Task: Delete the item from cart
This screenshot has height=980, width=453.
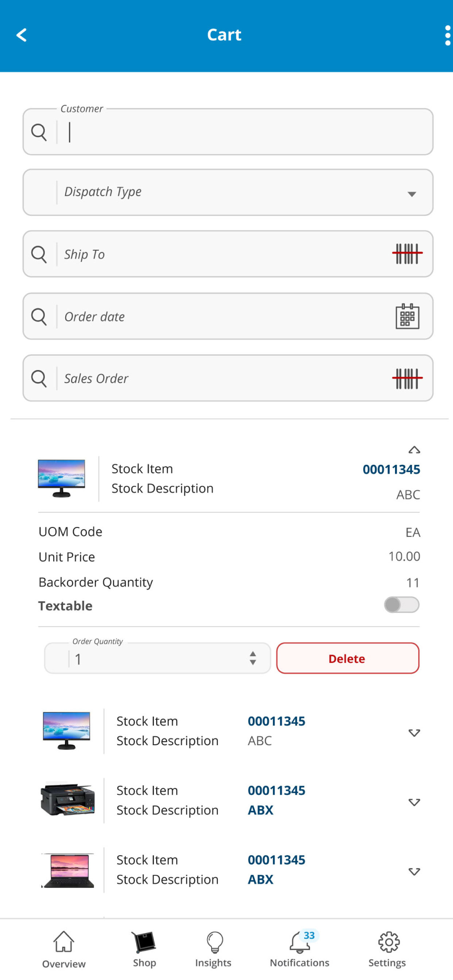Action: 348,658
